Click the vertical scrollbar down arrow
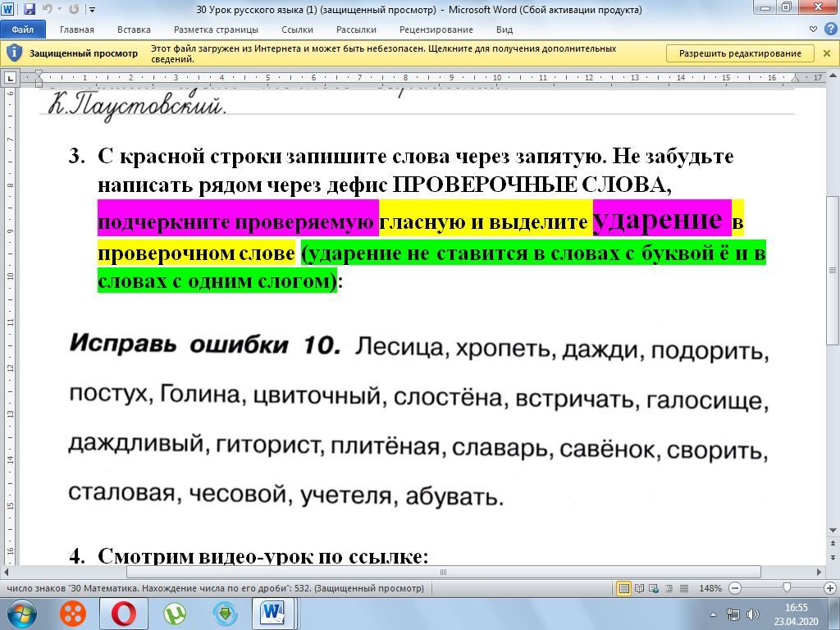The width and height of the screenshot is (840, 630). (x=833, y=531)
